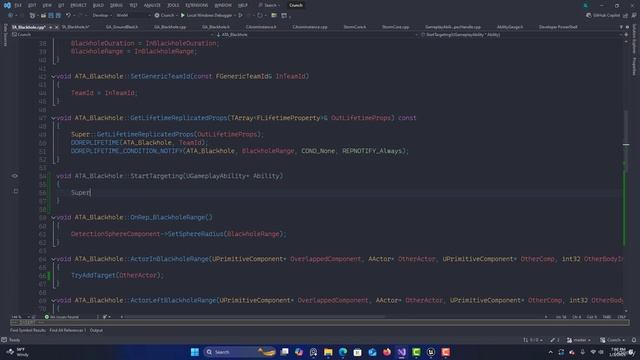Open Microsoft Edge from the taskbar
This screenshot has height=360, width=640.
click(343, 352)
